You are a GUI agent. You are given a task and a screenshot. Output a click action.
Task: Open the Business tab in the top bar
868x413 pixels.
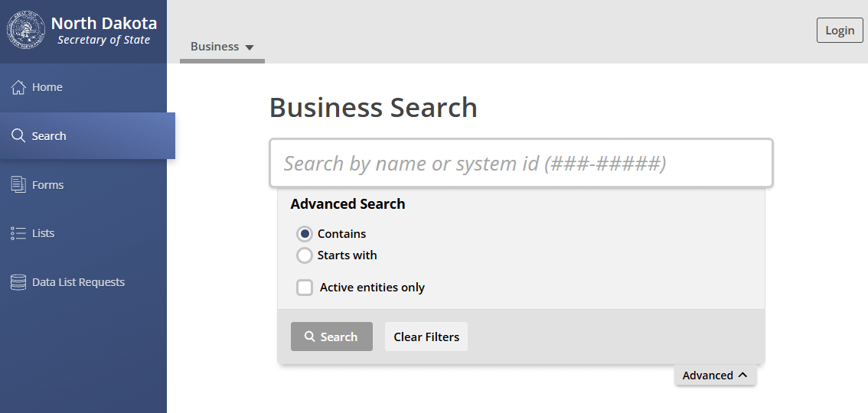point(215,47)
